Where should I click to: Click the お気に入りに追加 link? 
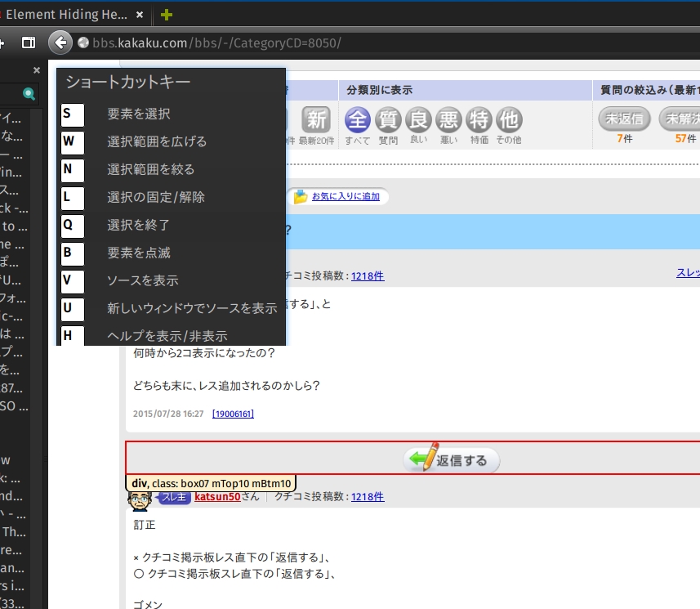346,196
